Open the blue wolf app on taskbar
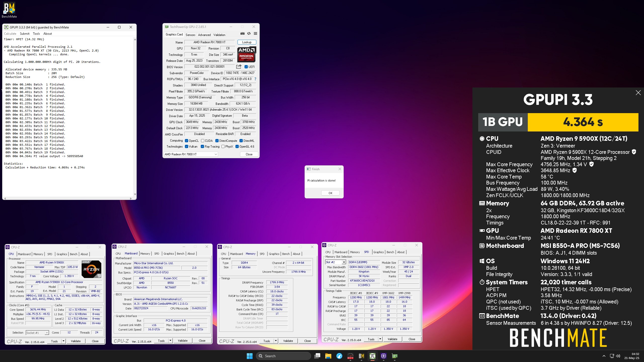The width and height of the screenshot is (644, 362). coord(339,356)
